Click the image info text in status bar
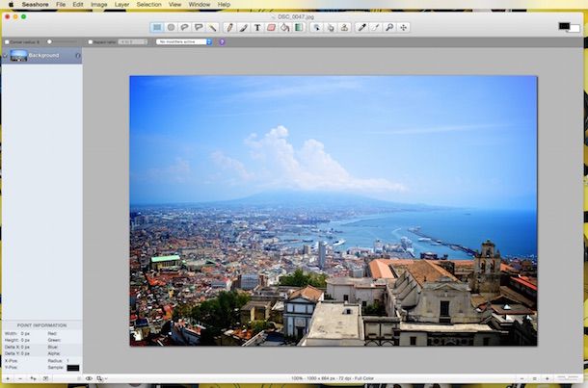 point(333,378)
